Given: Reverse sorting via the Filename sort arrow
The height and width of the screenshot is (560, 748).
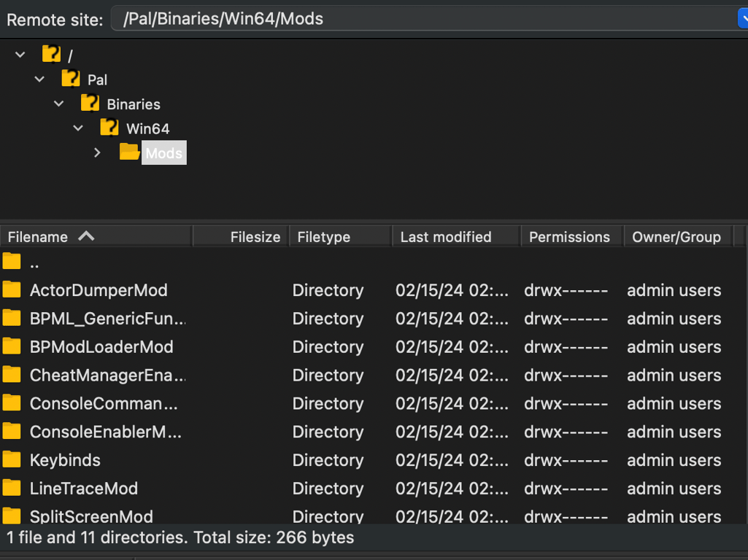Looking at the screenshot, I should (x=86, y=236).
